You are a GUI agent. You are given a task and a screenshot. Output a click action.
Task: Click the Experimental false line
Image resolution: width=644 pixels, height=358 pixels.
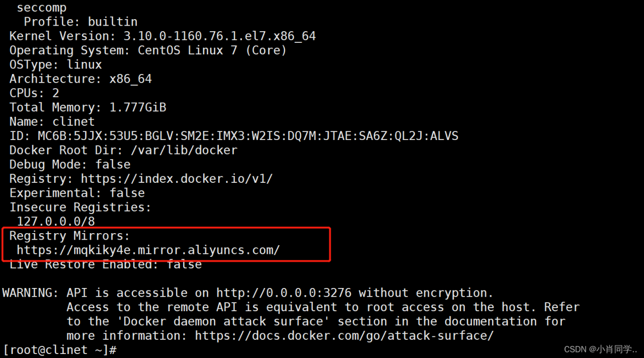point(77,193)
